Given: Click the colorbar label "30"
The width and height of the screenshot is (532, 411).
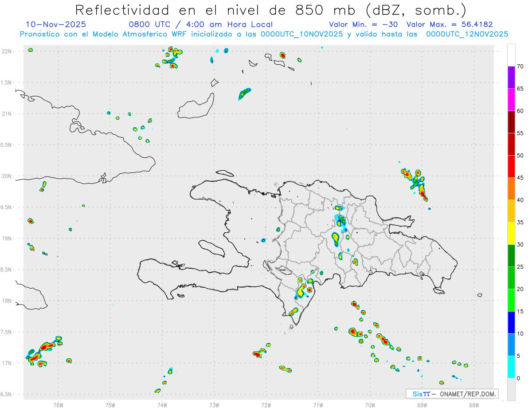Looking at the screenshot, I should click(520, 244).
